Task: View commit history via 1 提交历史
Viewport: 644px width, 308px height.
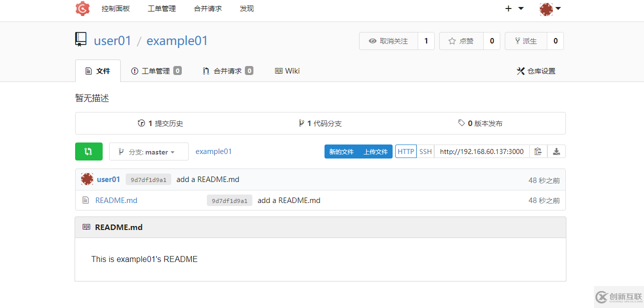Action: (160, 123)
